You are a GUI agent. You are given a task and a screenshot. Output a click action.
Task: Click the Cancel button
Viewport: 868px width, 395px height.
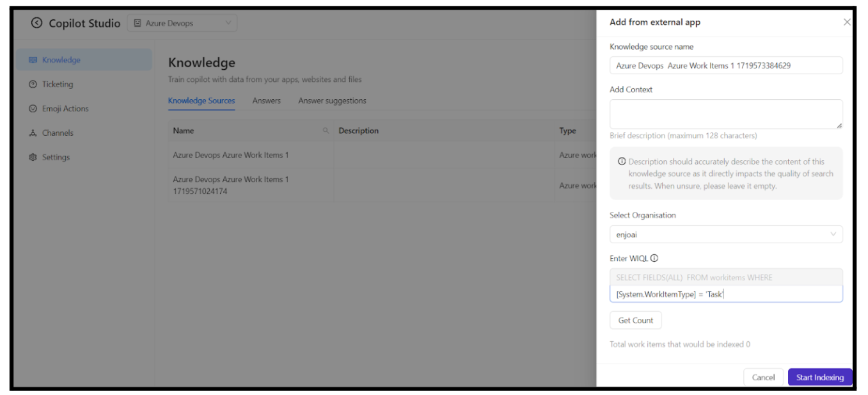(x=763, y=378)
